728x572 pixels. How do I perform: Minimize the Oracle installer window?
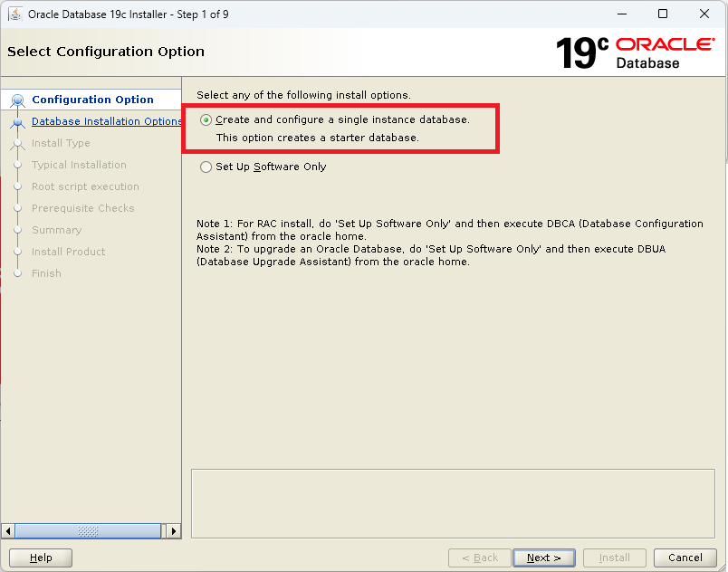[x=622, y=14]
